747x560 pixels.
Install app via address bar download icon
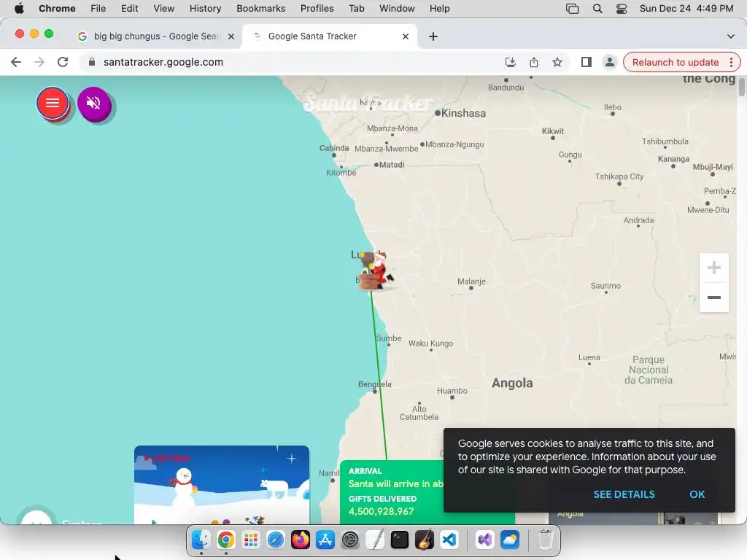click(x=510, y=63)
